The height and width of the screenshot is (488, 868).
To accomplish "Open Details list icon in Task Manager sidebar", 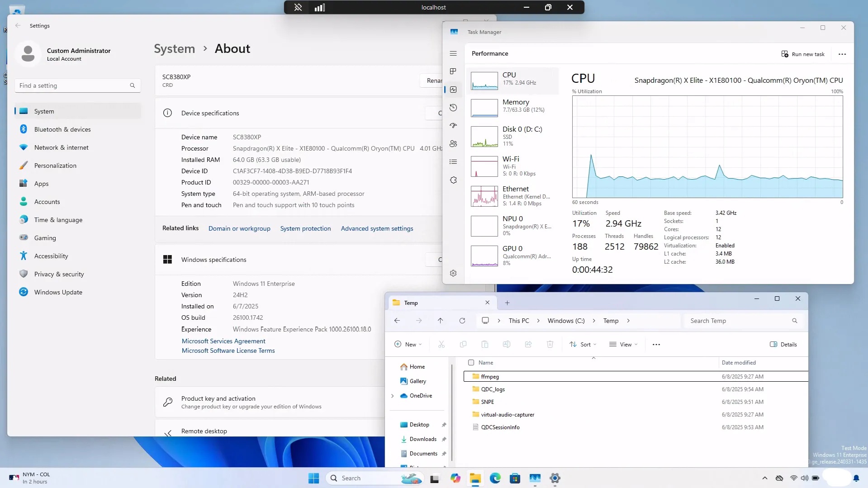I will 453,162.
